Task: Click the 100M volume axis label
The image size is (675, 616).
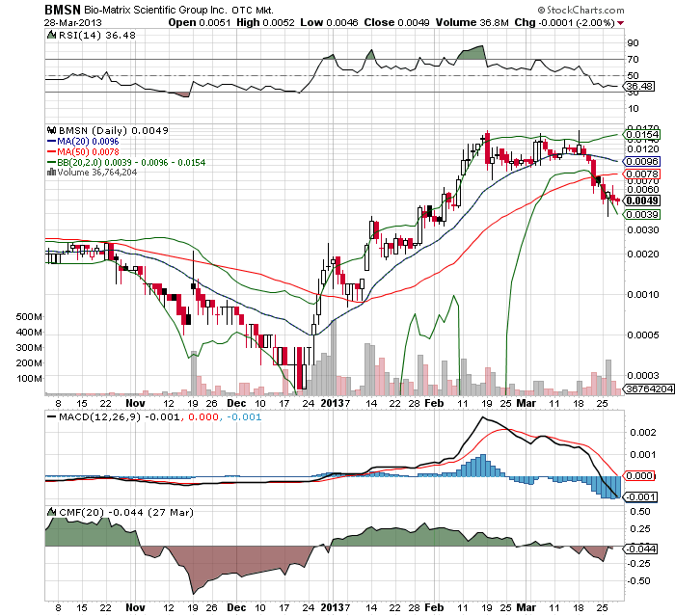Action: tap(29, 379)
